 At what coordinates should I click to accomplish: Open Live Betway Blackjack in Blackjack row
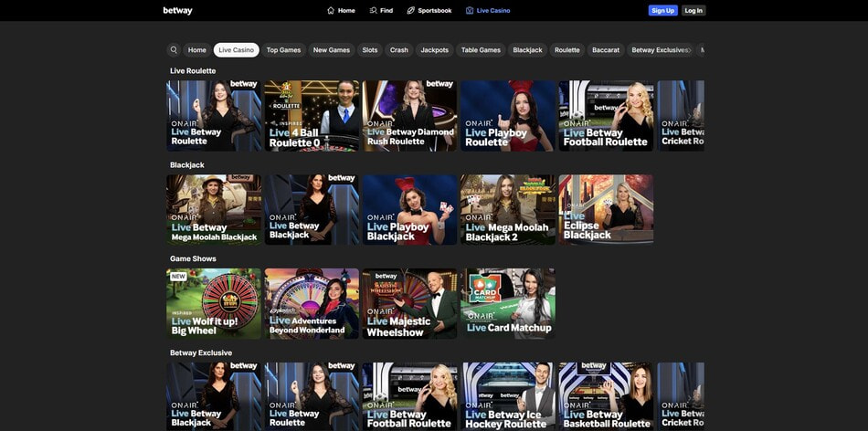pyautogui.click(x=312, y=210)
